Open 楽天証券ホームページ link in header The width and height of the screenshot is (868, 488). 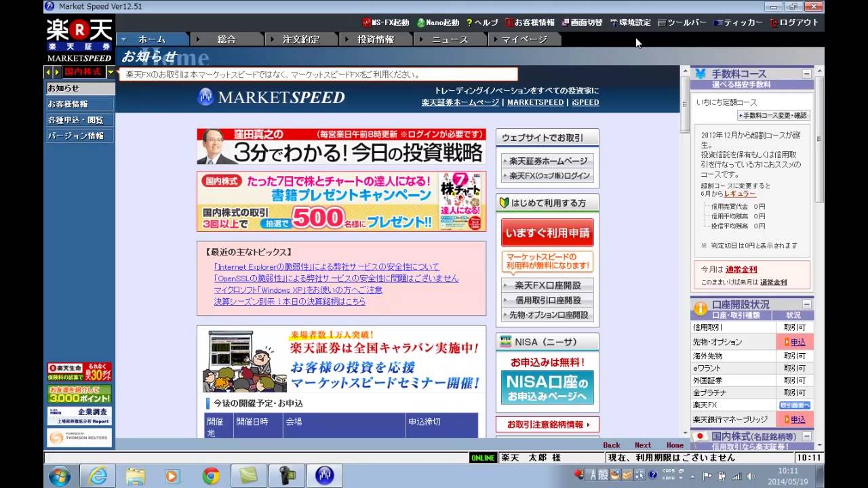460,102
